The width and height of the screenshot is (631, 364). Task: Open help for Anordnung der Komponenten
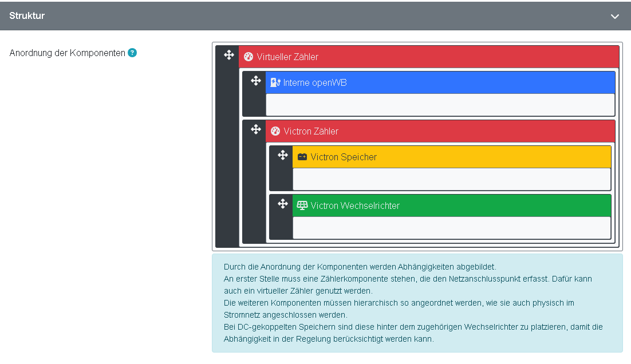pos(132,53)
